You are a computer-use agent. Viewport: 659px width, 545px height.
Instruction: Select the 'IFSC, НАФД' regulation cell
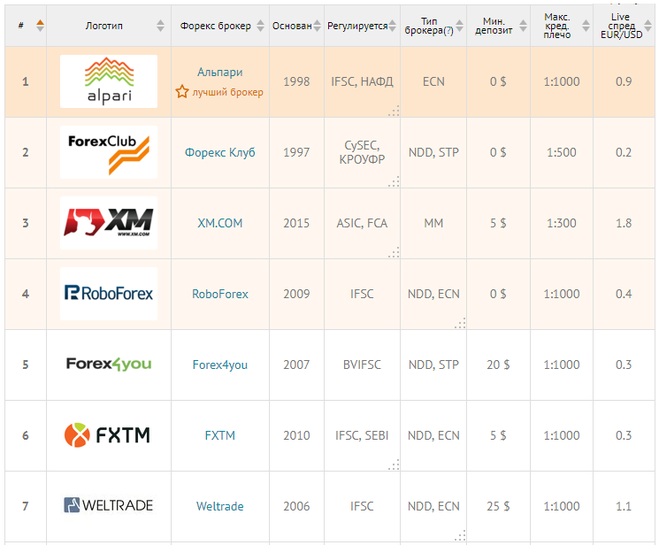pos(362,82)
